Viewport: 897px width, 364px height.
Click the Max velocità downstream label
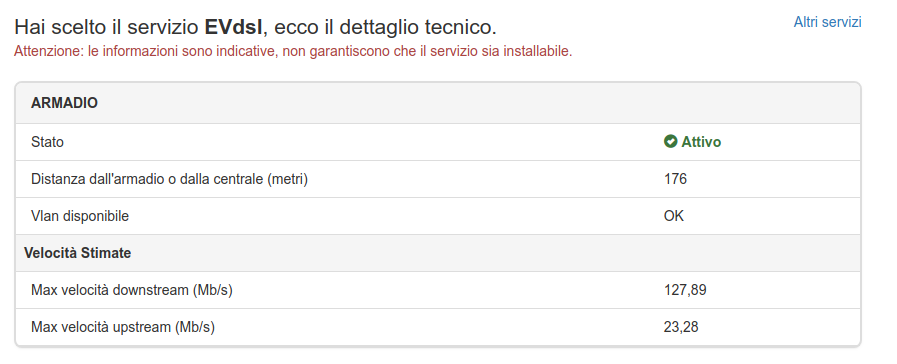click(132, 290)
